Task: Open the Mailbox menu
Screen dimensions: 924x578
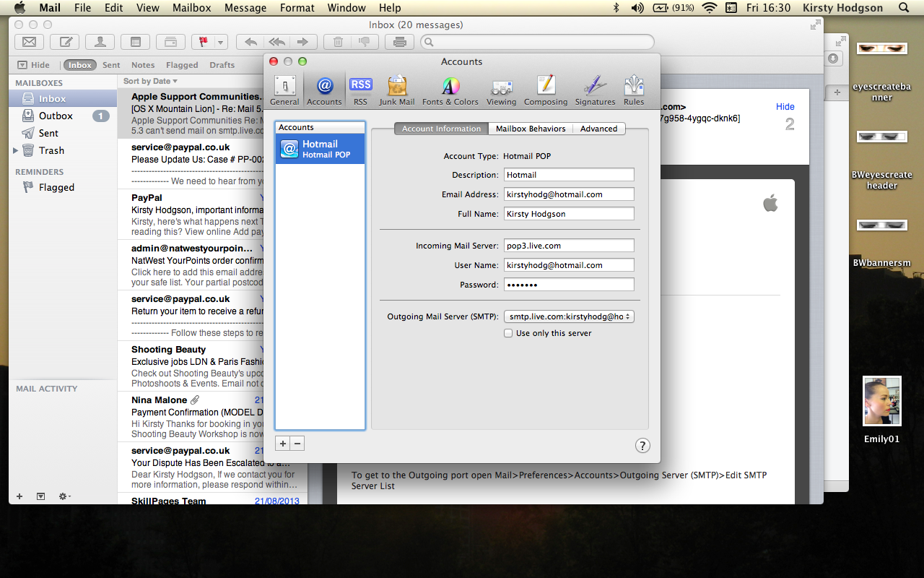Action: [191, 8]
